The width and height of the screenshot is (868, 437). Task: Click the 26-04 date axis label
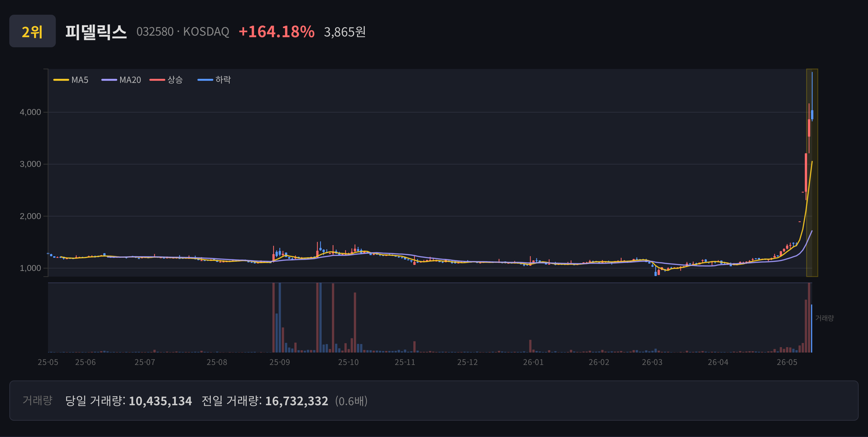tap(718, 362)
